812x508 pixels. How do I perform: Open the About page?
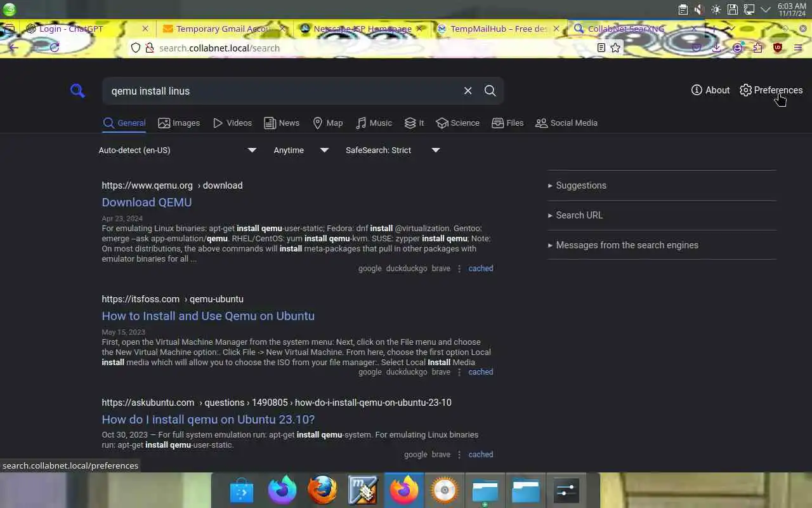pos(710,90)
